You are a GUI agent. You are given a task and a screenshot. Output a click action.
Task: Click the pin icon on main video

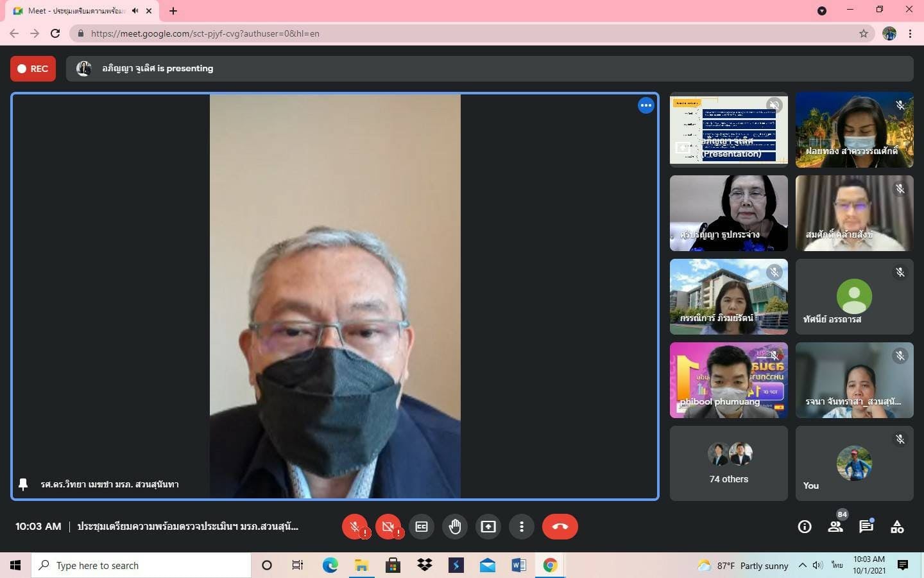click(23, 484)
